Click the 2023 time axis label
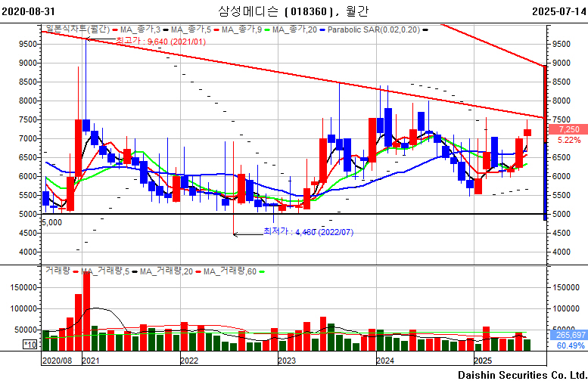588x384 pixels. [x=287, y=361]
